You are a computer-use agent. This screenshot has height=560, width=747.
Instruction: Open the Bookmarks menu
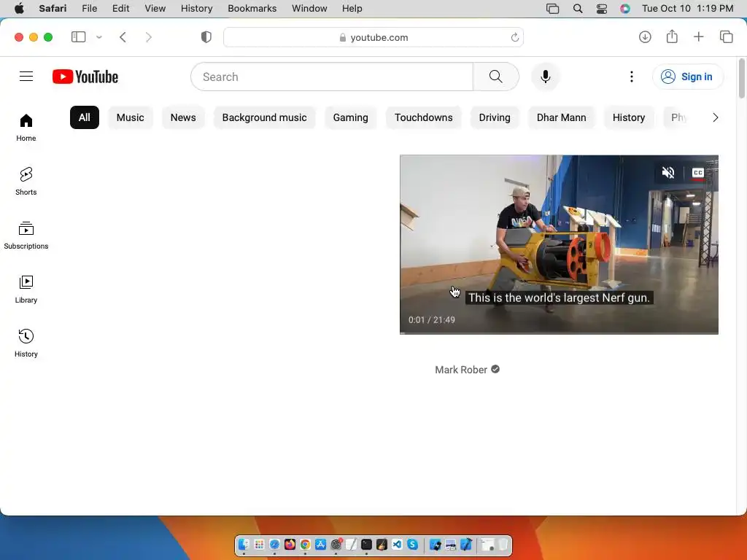pos(252,9)
